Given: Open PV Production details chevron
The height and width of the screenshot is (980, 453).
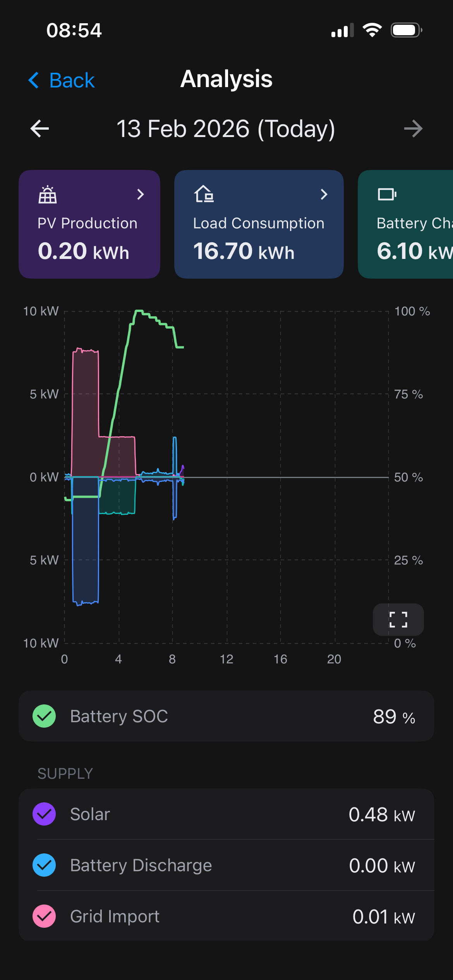Looking at the screenshot, I should [x=141, y=194].
